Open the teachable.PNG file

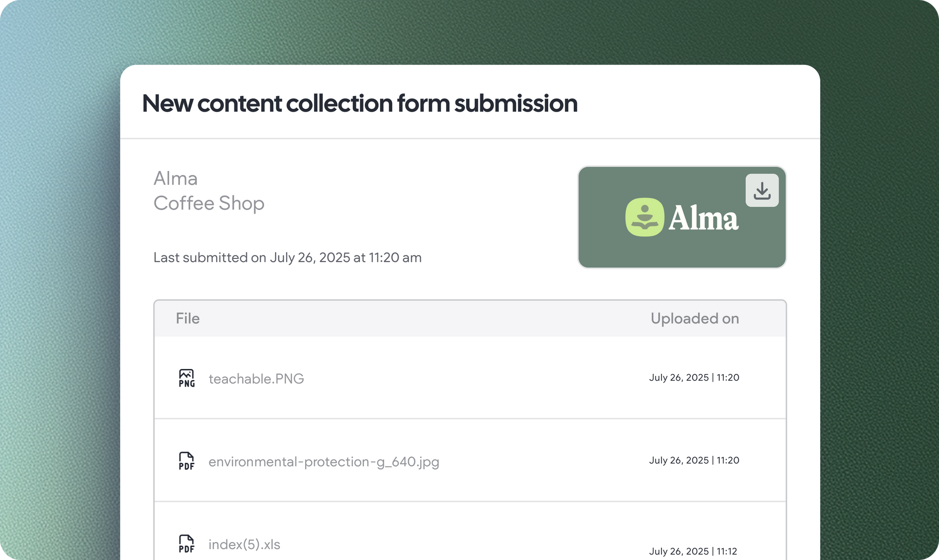256,379
